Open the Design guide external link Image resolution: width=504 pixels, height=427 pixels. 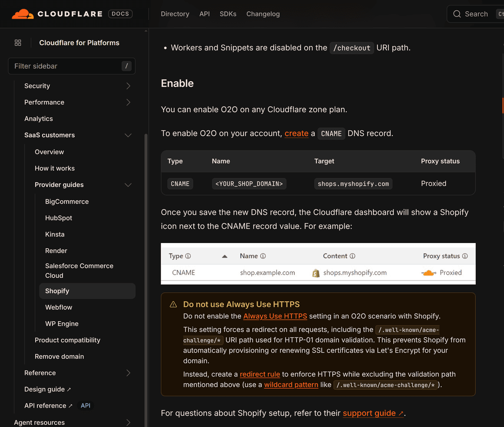47,389
